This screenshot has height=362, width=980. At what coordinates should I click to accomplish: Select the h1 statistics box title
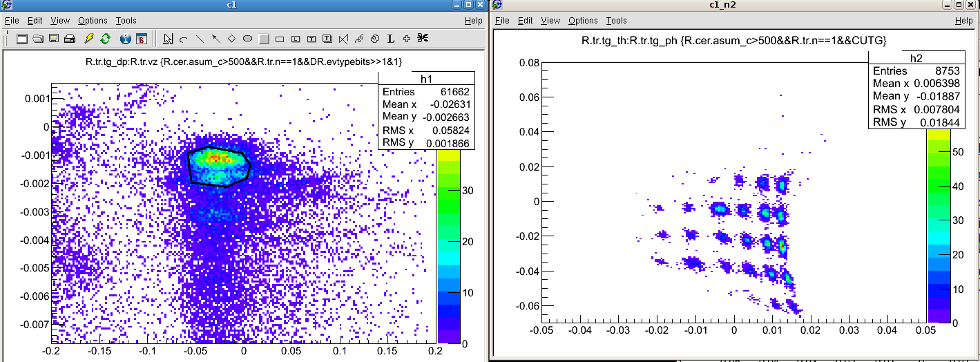click(426, 79)
